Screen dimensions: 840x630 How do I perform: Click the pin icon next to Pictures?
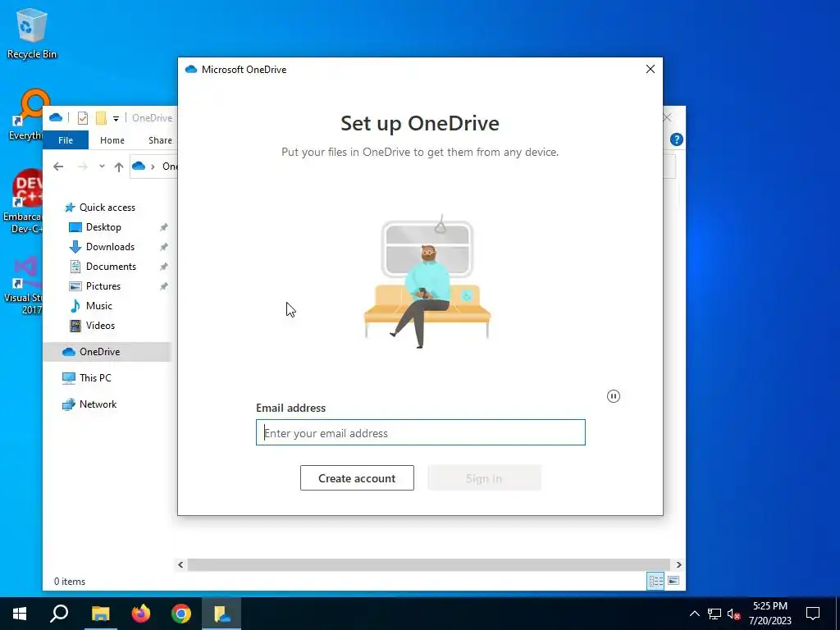[164, 286]
